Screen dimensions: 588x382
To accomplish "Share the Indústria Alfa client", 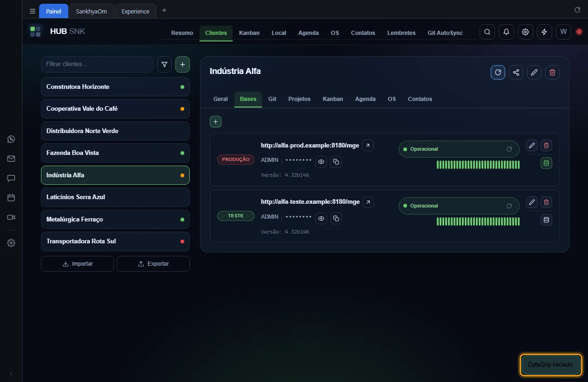I will coord(516,72).
